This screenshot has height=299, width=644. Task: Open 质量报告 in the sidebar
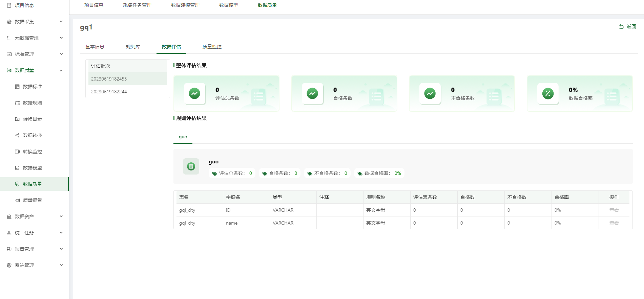[33, 200]
